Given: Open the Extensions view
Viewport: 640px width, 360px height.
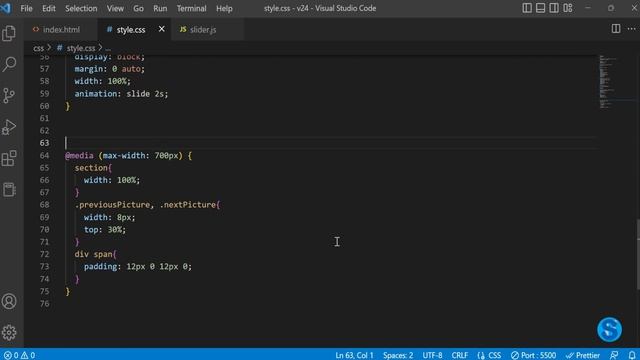Looking at the screenshot, I should click(x=9, y=158).
